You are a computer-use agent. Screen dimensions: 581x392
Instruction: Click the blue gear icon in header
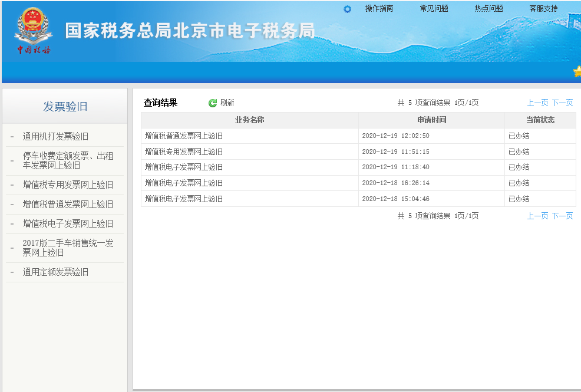[347, 9]
